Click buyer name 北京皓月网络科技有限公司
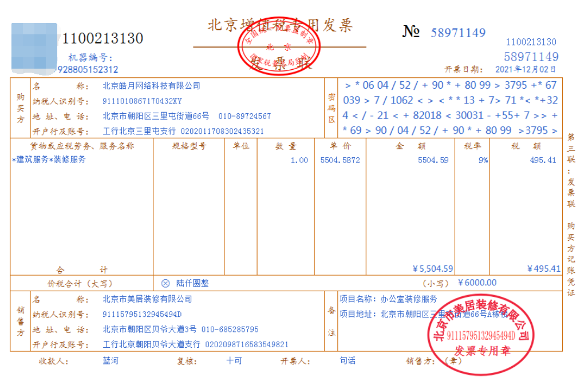Screen dimensions: 588x385 152,86
